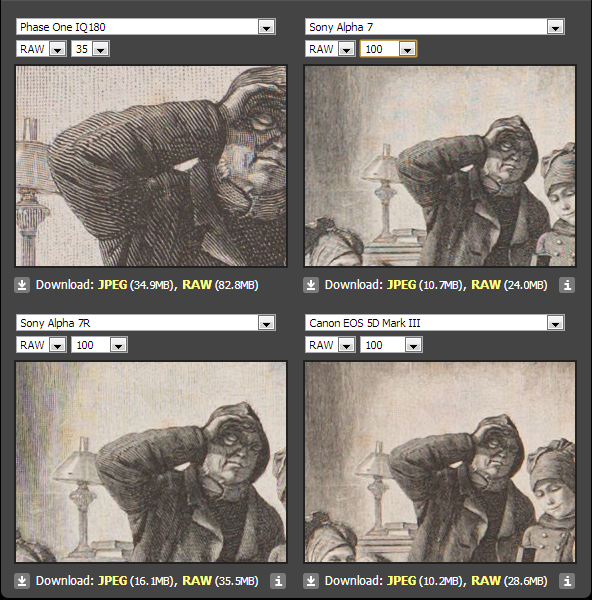
Task: Expand the Phase One IQ180 camera dropdown
Action: [x=146, y=27]
